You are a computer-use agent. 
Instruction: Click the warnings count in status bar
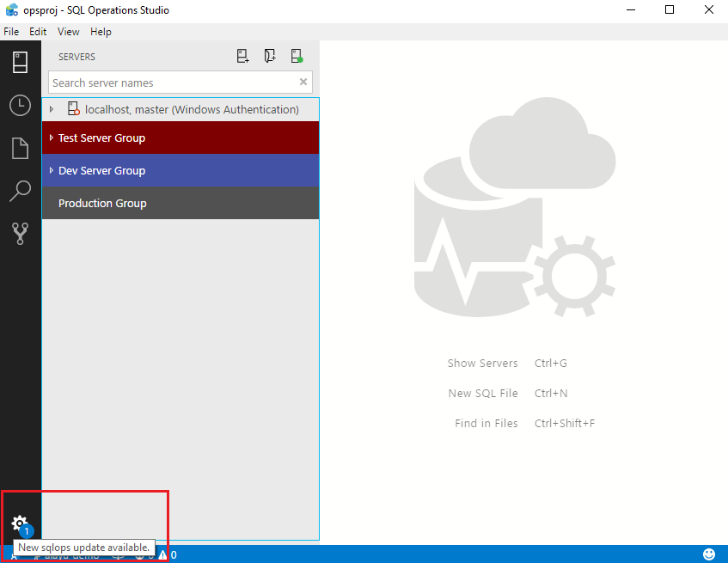click(168, 555)
